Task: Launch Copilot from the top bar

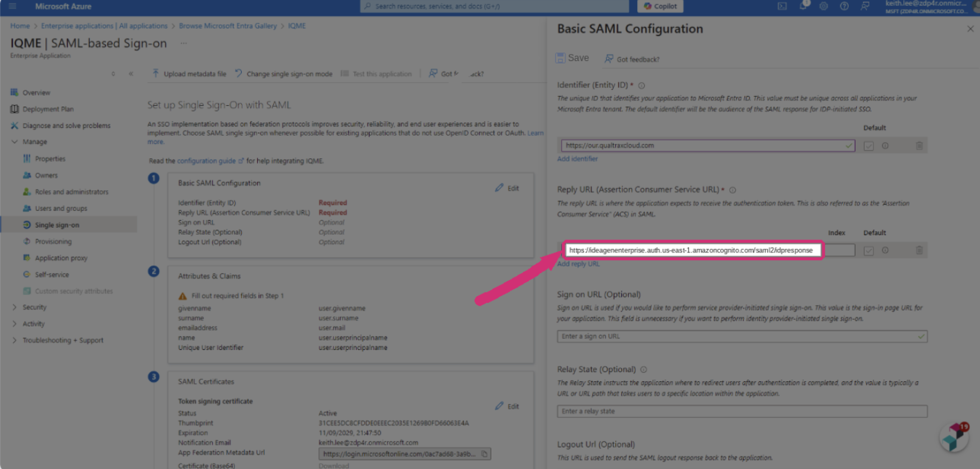Action: [x=660, y=6]
